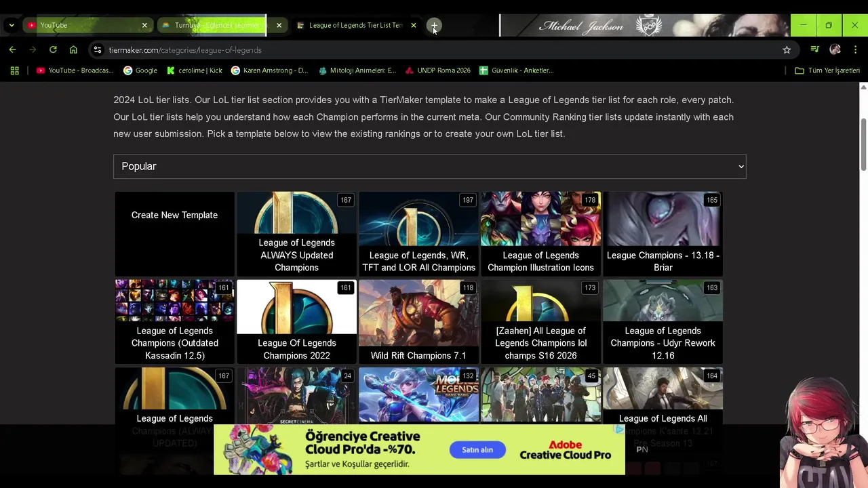Open League Champions - 13.18 - Briar template

(663, 234)
